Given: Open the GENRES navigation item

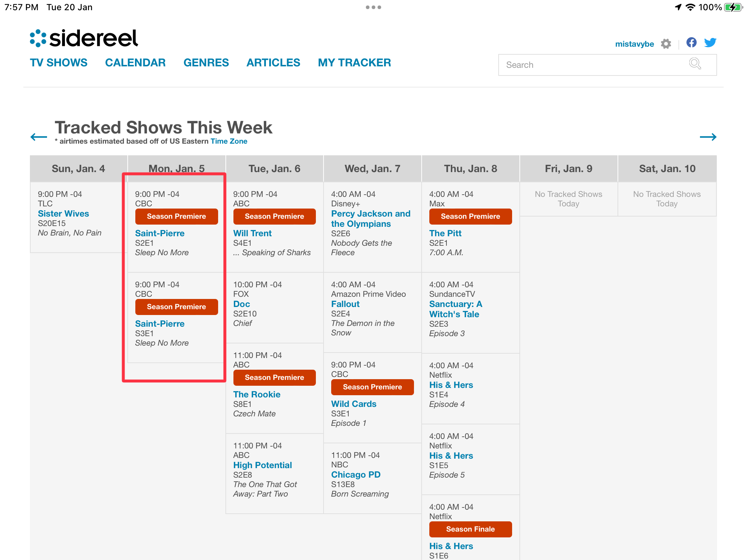Looking at the screenshot, I should [x=206, y=63].
